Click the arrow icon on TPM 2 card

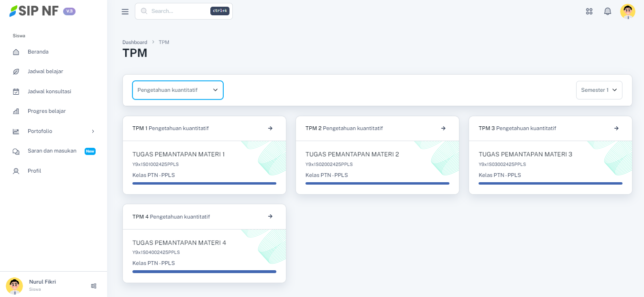[443, 128]
